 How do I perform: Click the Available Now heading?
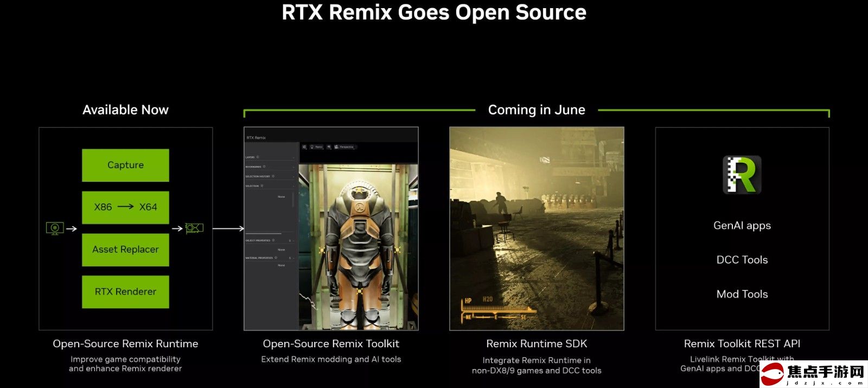125,110
